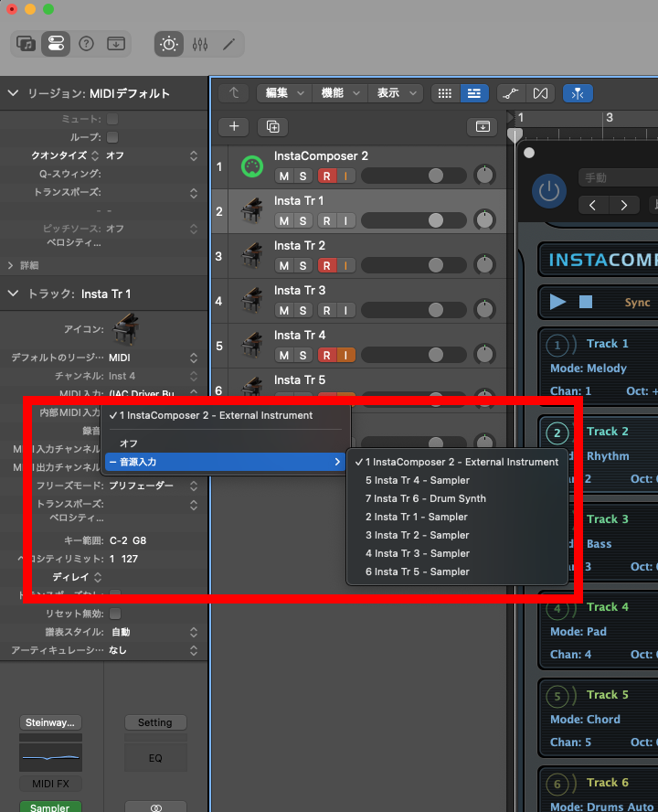
Task: Click the tracks area back arrow icon
Action: [234, 93]
